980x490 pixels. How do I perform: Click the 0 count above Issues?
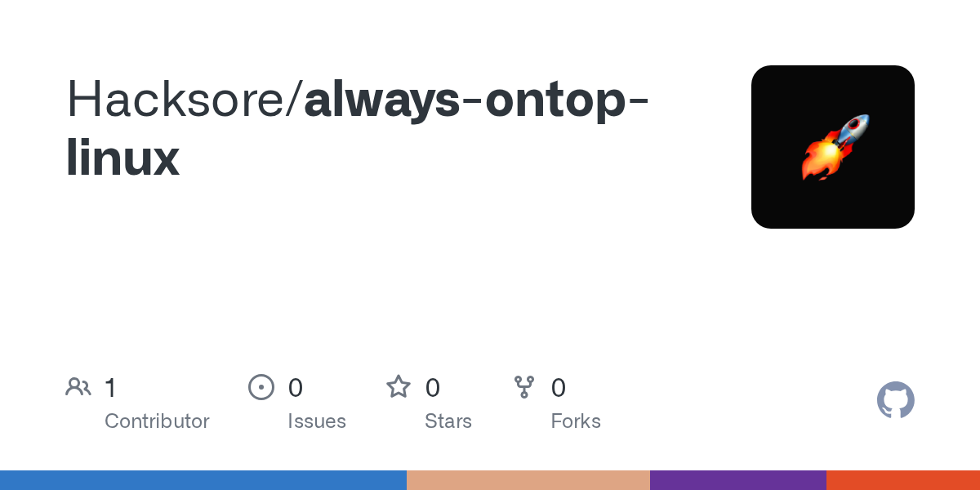point(296,387)
